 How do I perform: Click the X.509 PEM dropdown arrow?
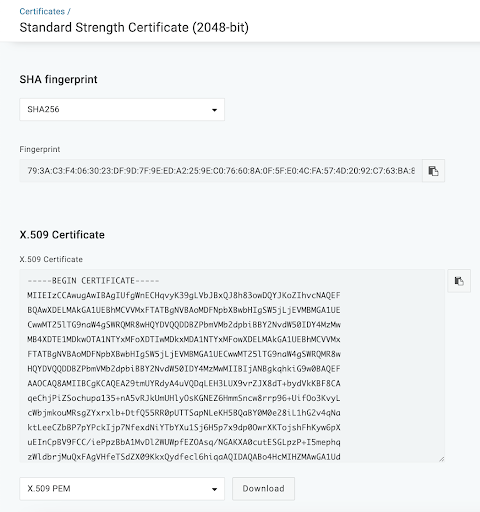coord(214,489)
